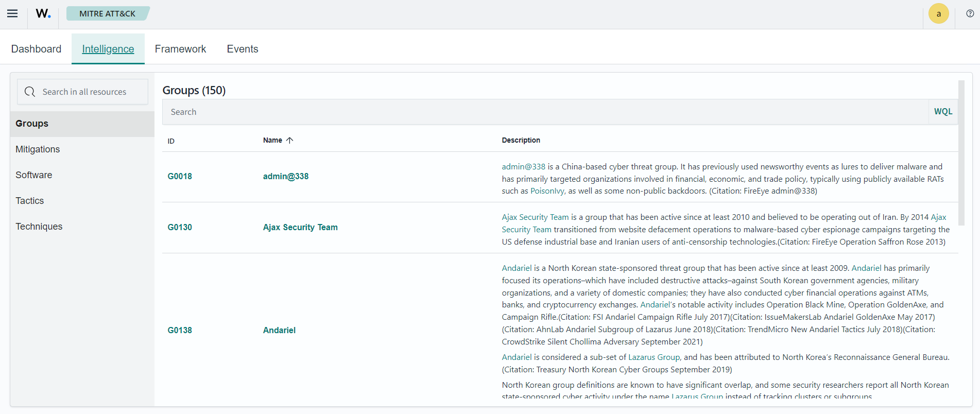Sort by the ID column header

coord(171,141)
